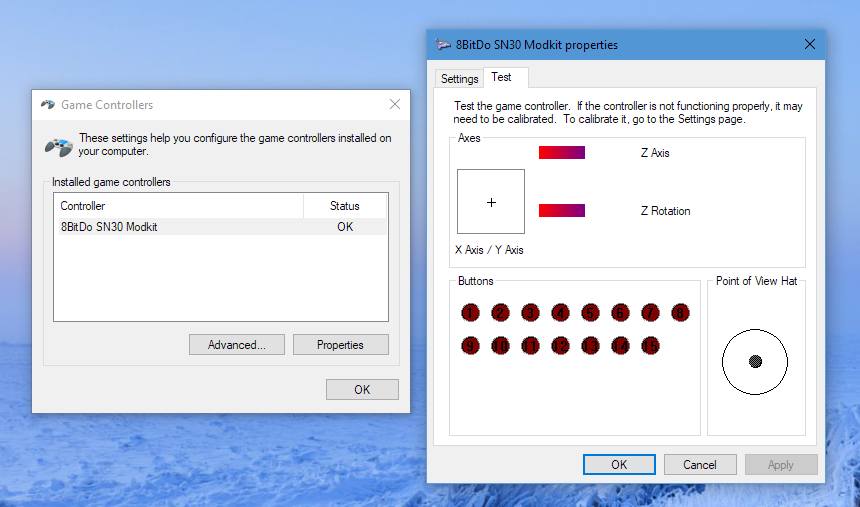Cancel the 8BitDo properties dialog
Image resolution: width=860 pixels, height=507 pixels.
point(700,464)
